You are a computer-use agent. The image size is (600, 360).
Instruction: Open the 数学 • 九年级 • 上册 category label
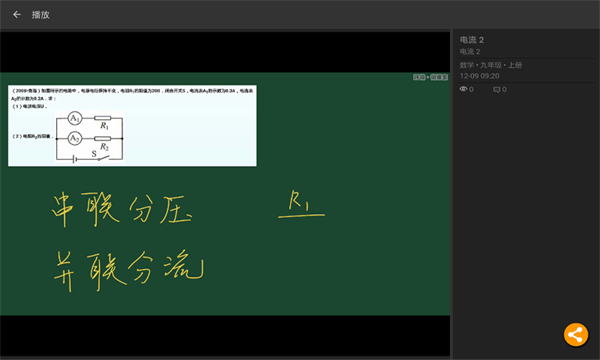coord(491,65)
